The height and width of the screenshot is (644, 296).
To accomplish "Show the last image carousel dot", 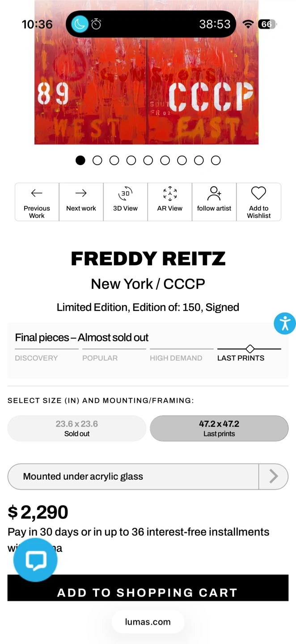I will [216, 161].
